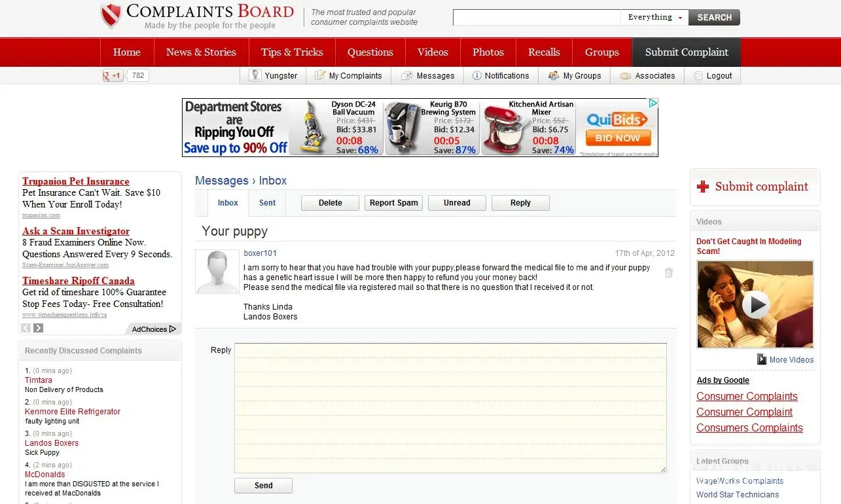
Task: Focus the site search field
Action: pos(536,18)
